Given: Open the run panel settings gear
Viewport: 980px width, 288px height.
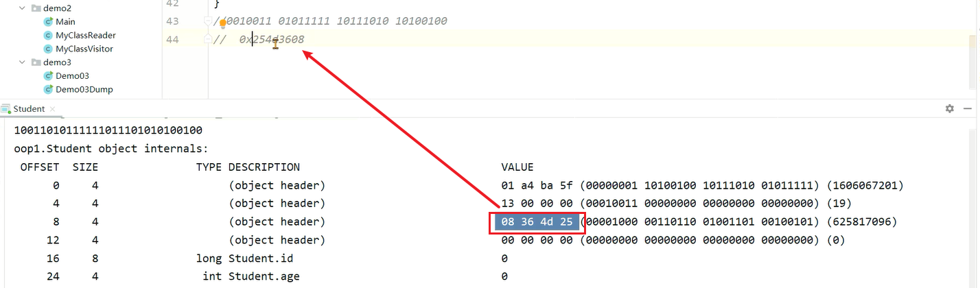Looking at the screenshot, I should pos(950,108).
